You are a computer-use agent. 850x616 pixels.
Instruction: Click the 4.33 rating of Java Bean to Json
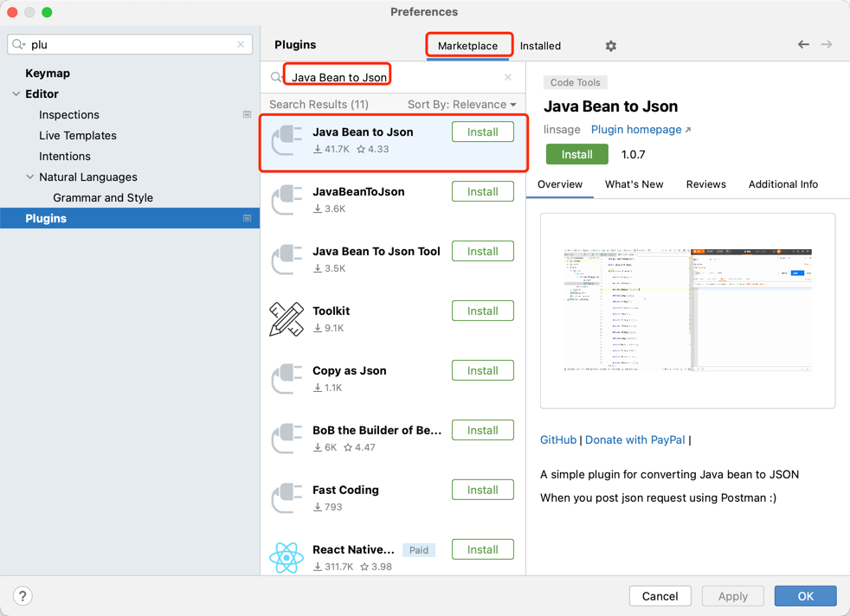[x=373, y=149]
